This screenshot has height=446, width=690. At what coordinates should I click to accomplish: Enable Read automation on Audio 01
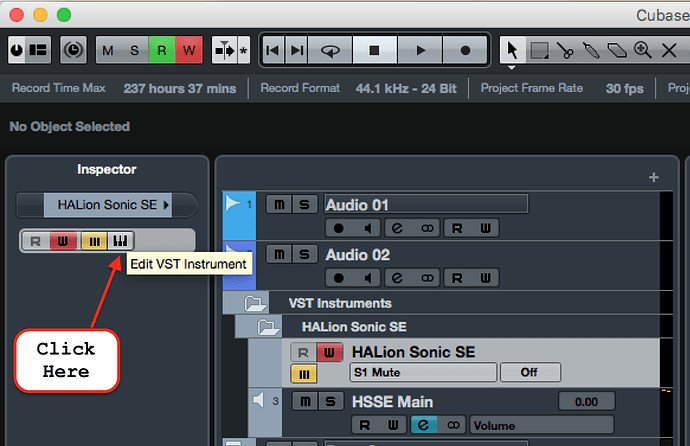(x=457, y=228)
